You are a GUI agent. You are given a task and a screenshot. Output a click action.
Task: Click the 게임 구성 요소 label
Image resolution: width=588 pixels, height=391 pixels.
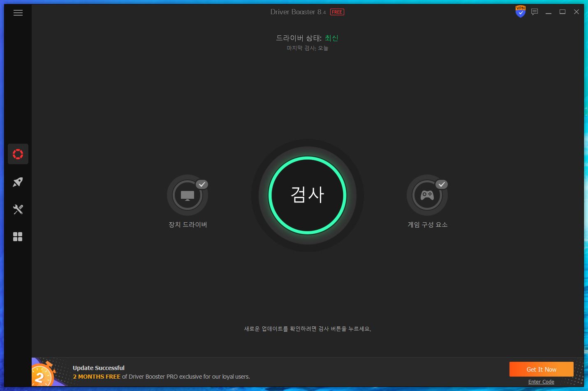point(428,225)
